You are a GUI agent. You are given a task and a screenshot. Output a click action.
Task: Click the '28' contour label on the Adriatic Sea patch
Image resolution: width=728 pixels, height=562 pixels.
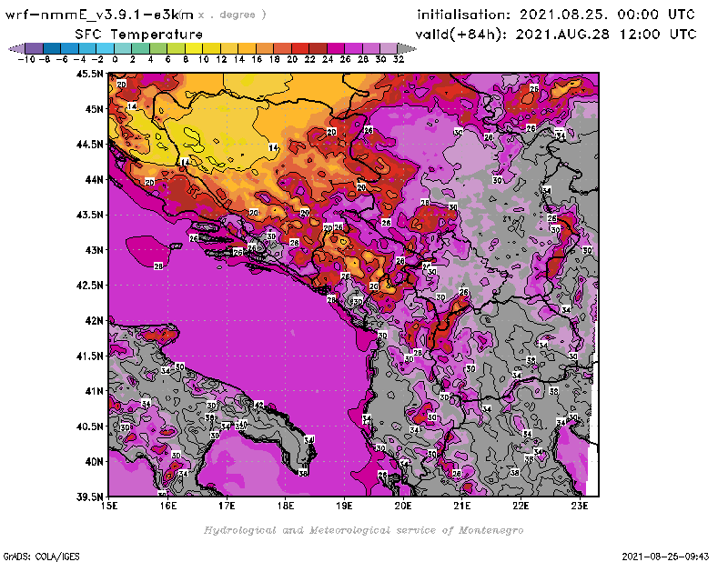tap(158, 266)
